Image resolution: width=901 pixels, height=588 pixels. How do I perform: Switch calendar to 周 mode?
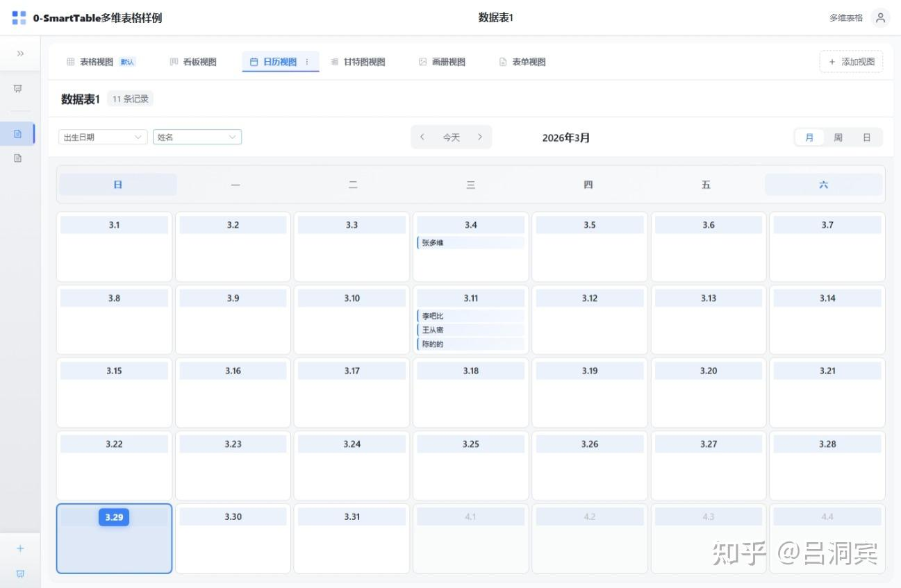click(838, 137)
